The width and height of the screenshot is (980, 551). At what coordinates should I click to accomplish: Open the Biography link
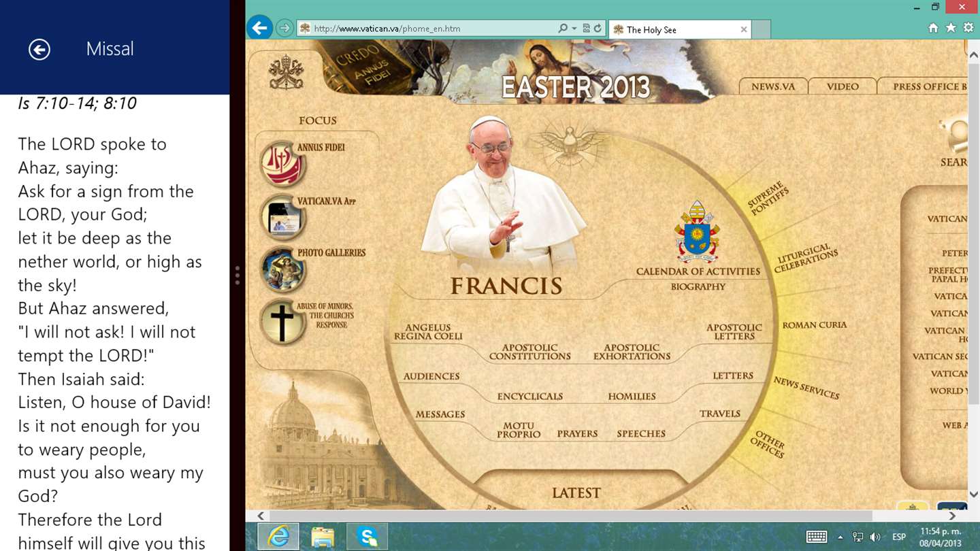click(x=698, y=286)
